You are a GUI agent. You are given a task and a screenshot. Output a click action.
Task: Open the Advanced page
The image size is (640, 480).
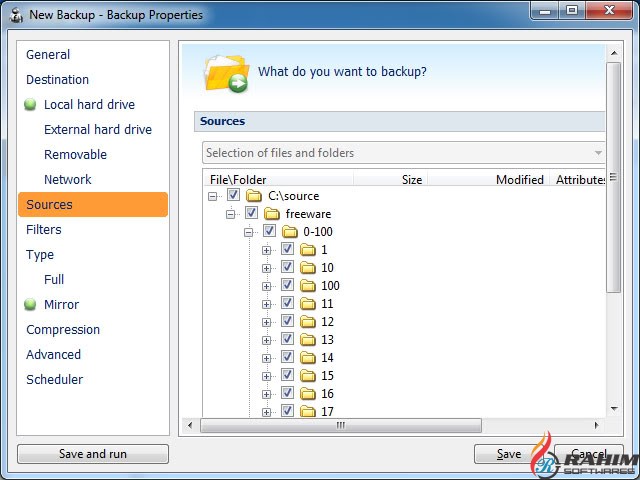click(53, 355)
